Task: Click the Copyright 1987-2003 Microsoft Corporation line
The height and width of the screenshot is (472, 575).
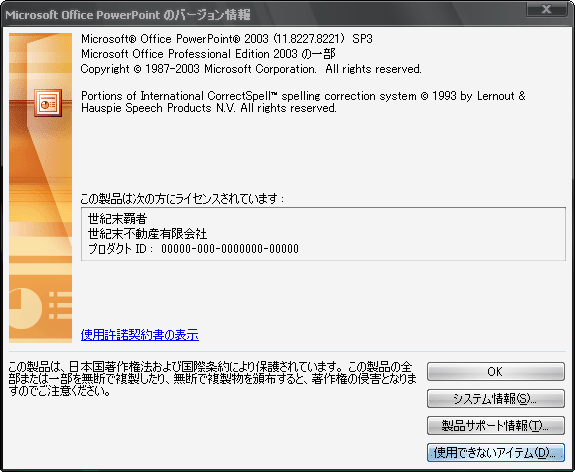Action: [x=251, y=69]
